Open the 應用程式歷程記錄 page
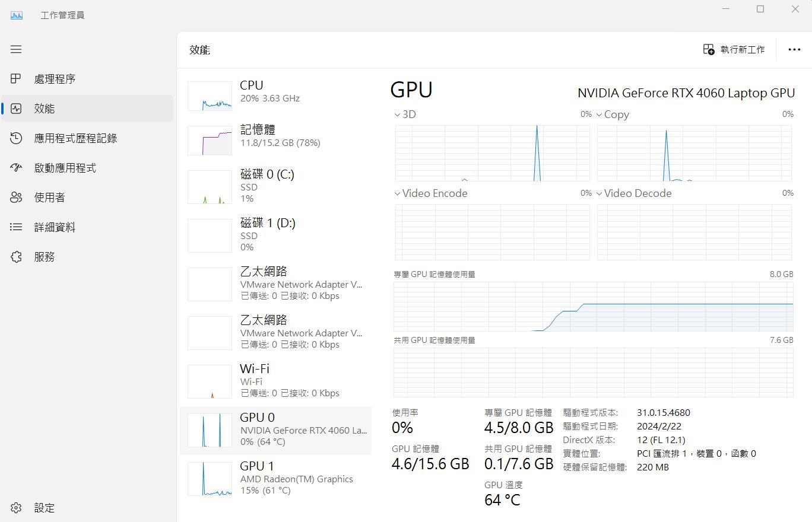The width and height of the screenshot is (812, 522). (87, 138)
